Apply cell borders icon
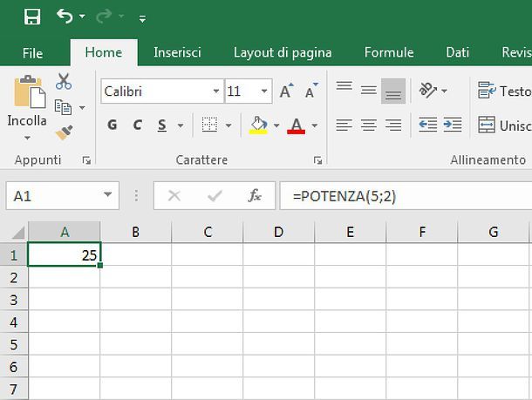The height and width of the screenshot is (400, 532). (209, 125)
